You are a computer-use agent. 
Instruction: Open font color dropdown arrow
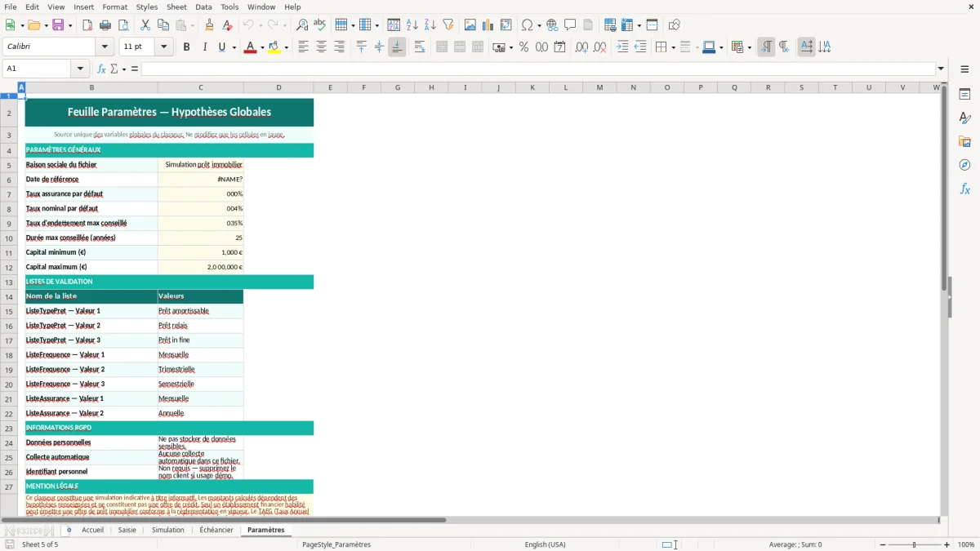pyautogui.click(x=261, y=47)
